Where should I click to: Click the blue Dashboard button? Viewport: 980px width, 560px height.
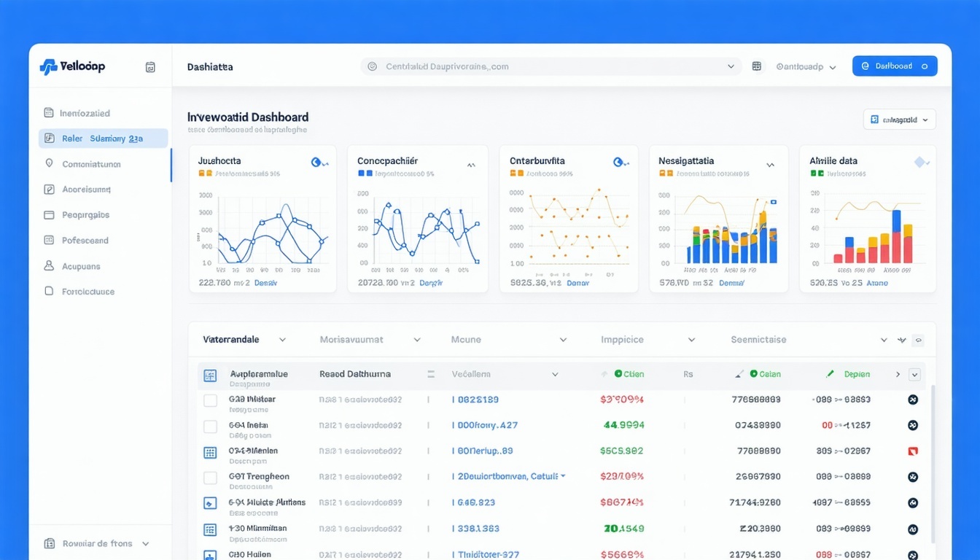pyautogui.click(x=895, y=66)
